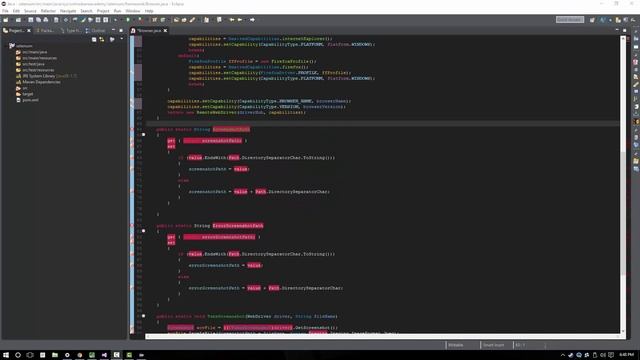The width and height of the screenshot is (640, 360).
Task: Minimize the editor area
Action: pyautogui.click(x=617, y=30)
